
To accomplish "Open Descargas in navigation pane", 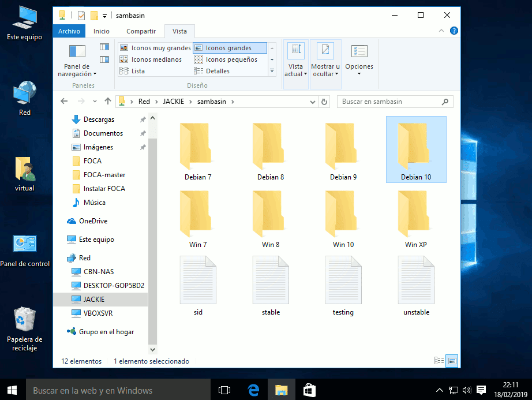I will [99, 119].
